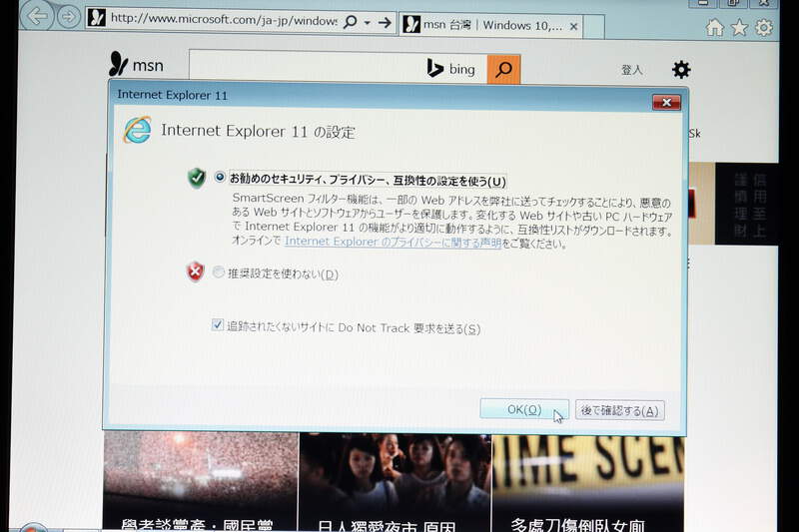Image resolution: width=799 pixels, height=532 pixels.
Task: Click the orange bing search button
Action: tap(503, 69)
